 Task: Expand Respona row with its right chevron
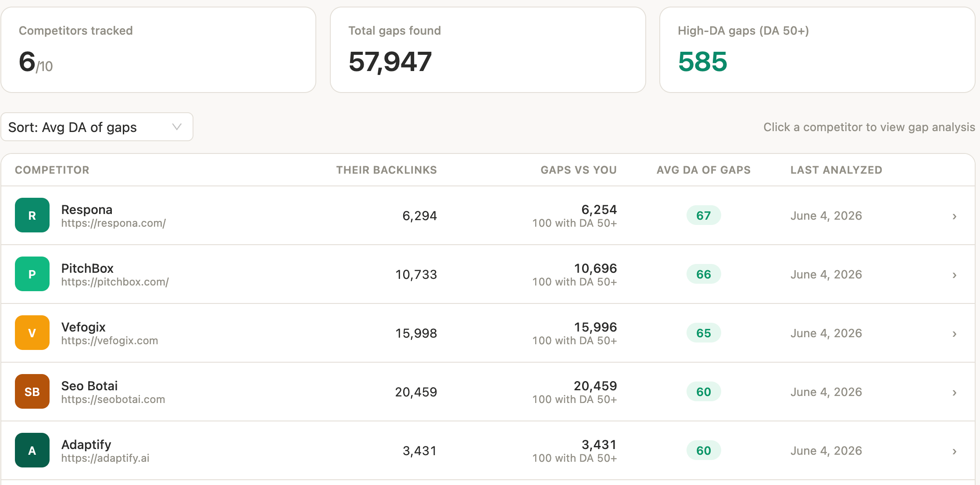point(954,216)
